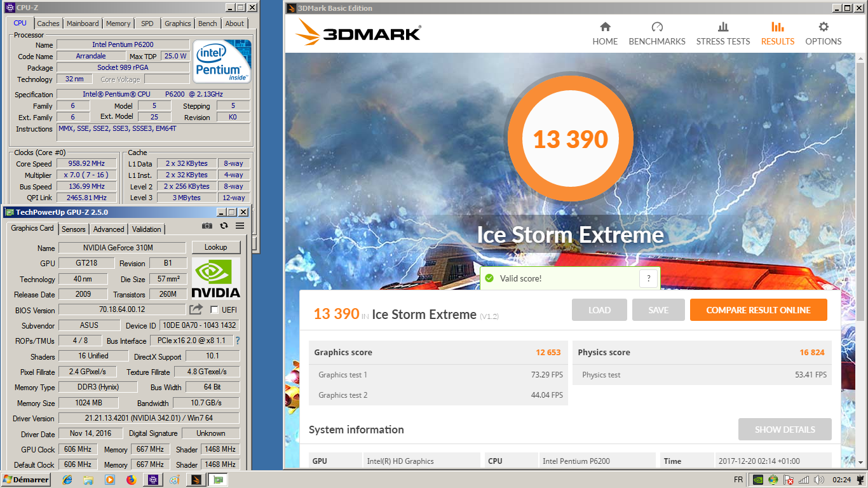Image resolution: width=868 pixels, height=488 pixels.
Task: Click the Driver Version field in GPU-Z
Action: (149, 418)
